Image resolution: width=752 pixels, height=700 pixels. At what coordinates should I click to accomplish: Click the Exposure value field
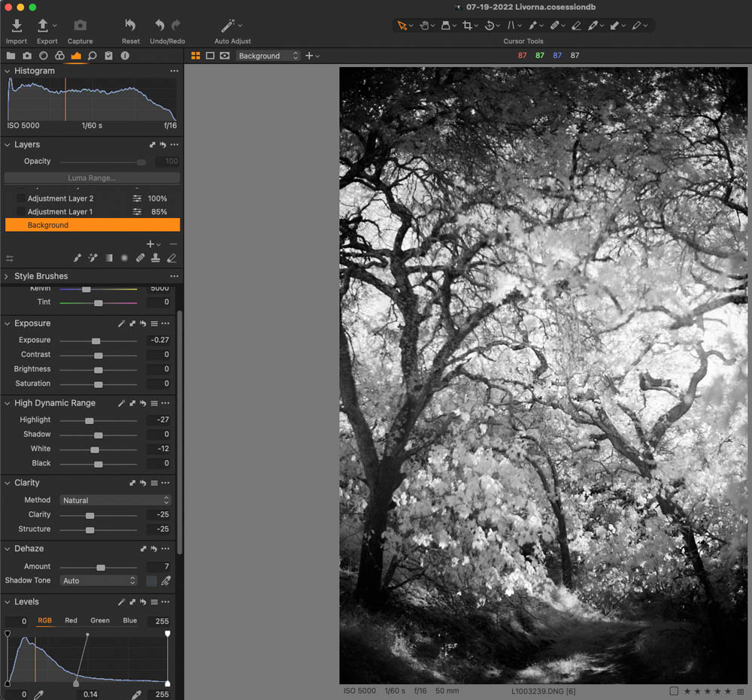click(159, 340)
